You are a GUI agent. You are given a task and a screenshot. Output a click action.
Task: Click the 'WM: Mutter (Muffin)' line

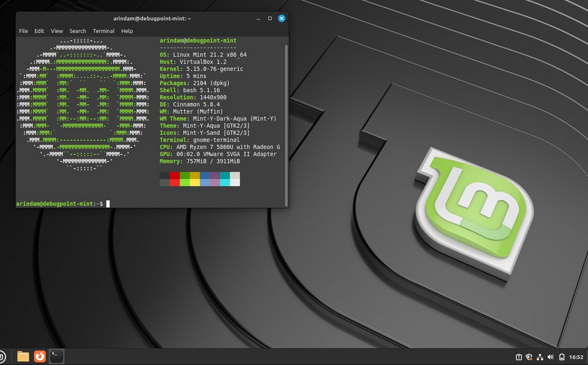191,111
